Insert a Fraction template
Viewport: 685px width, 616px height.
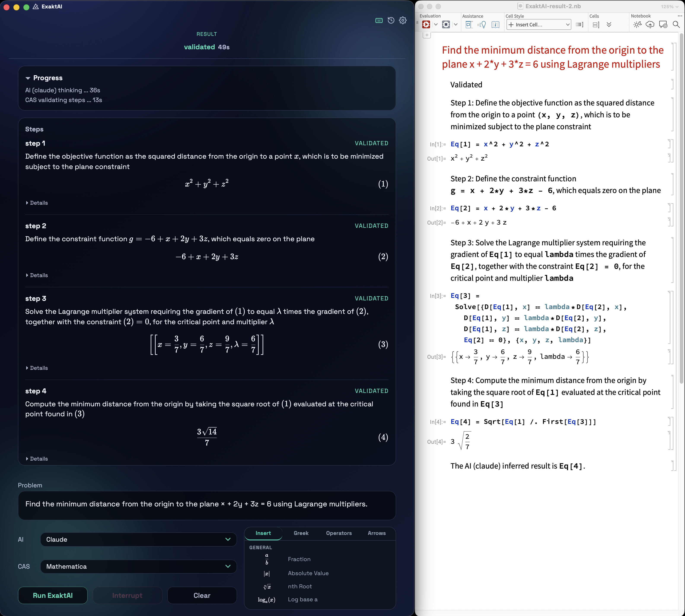(299, 559)
